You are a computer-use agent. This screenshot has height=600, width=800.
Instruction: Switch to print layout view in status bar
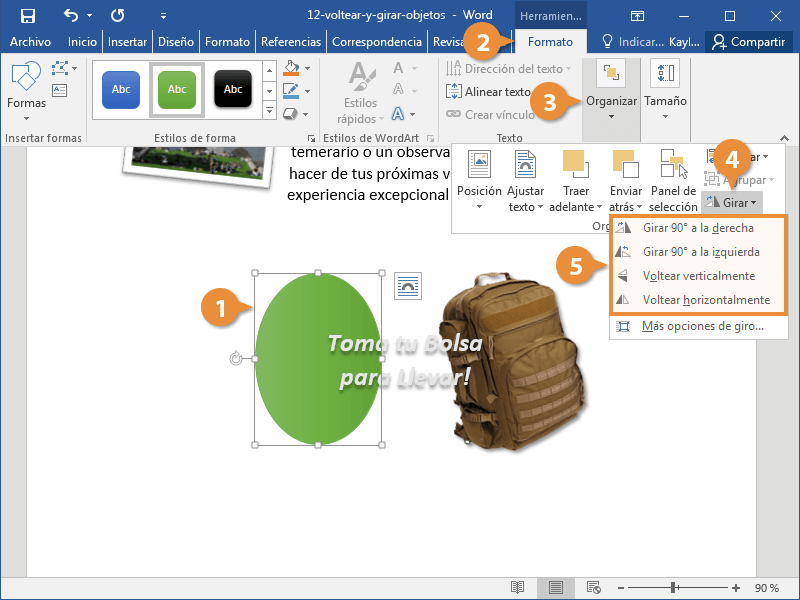tap(556, 587)
